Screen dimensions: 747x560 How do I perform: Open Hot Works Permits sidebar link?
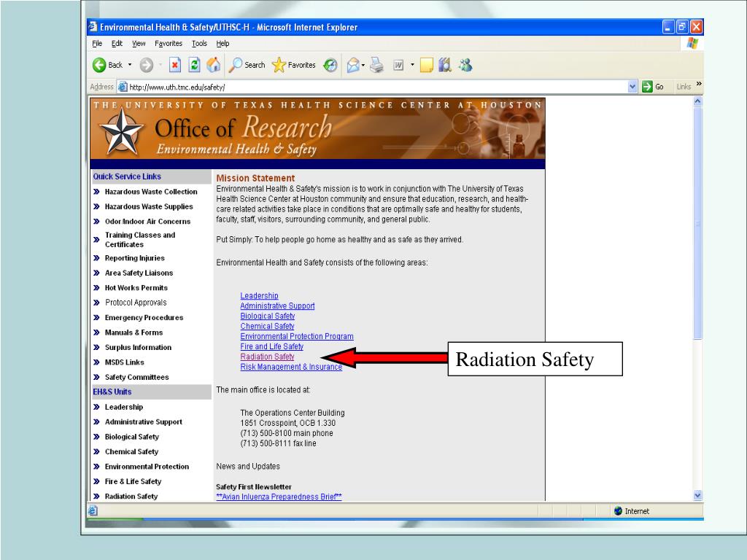point(136,287)
